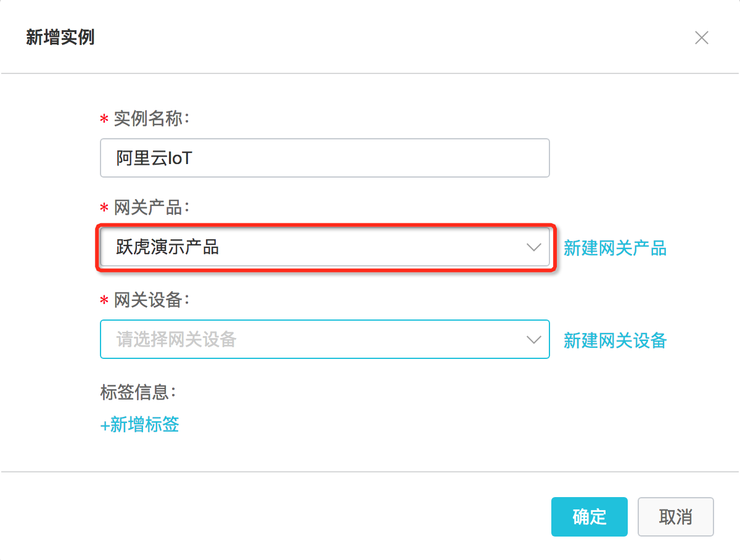Confirm with the 确定 button

pos(589,517)
